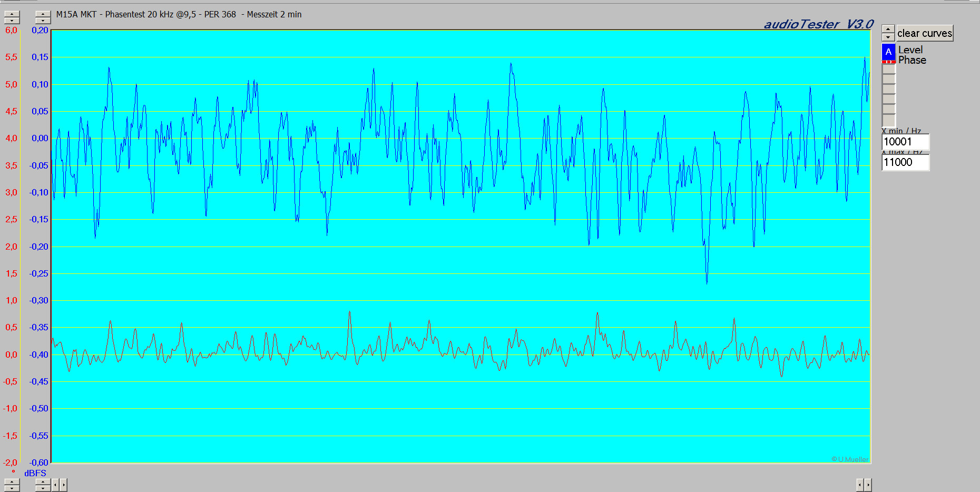
Task: Click the audioTester V3.0 logo text
Action: (819, 24)
